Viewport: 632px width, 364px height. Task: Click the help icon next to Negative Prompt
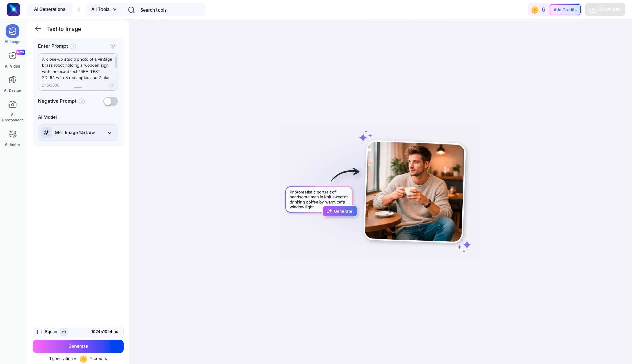pos(82,101)
